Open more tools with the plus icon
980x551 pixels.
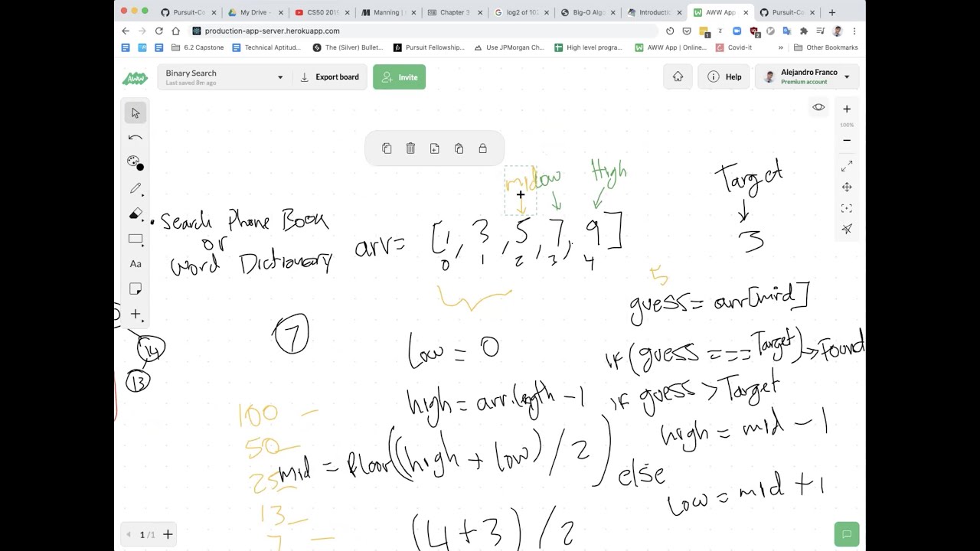[136, 314]
